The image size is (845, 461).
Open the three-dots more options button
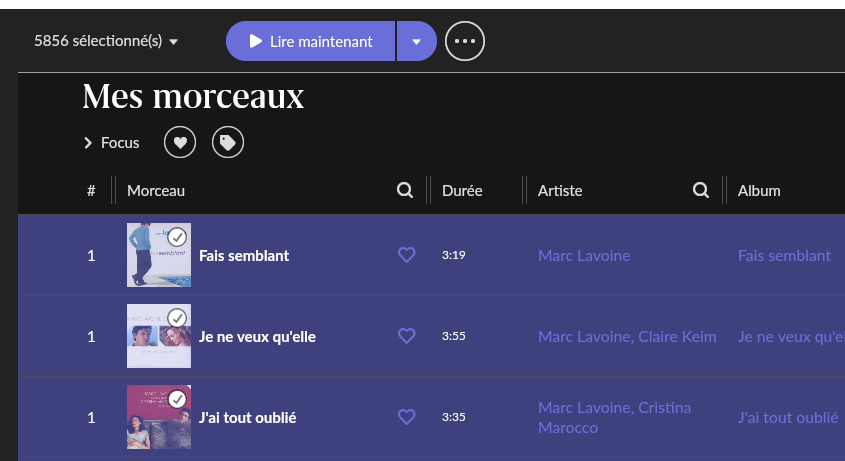click(x=465, y=41)
